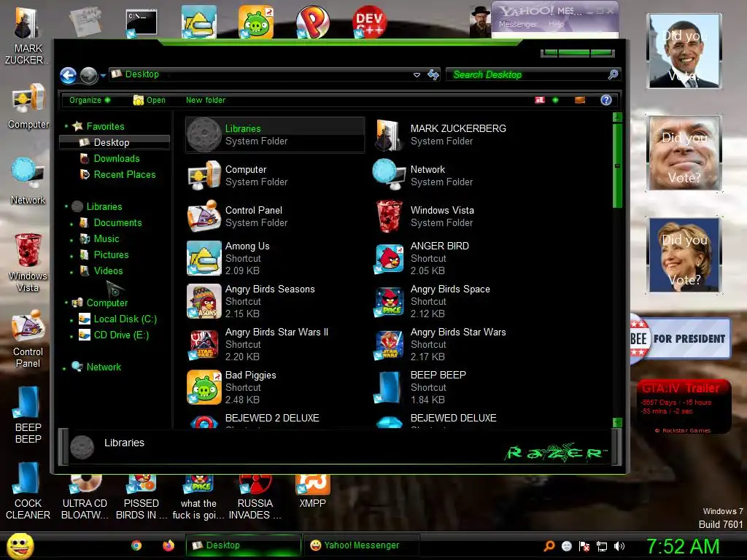Open Explorer help question mark icon
This screenshot has height=560, width=747.
tap(606, 100)
